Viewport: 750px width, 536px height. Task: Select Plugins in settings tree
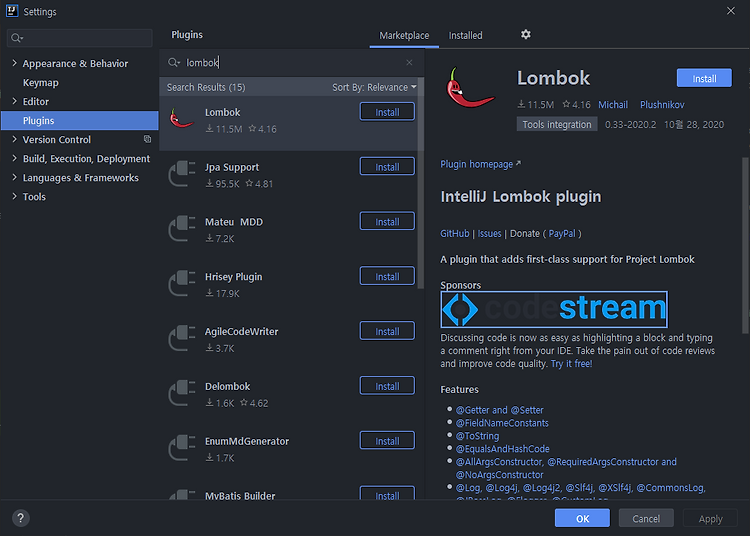(x=79, y=120)
